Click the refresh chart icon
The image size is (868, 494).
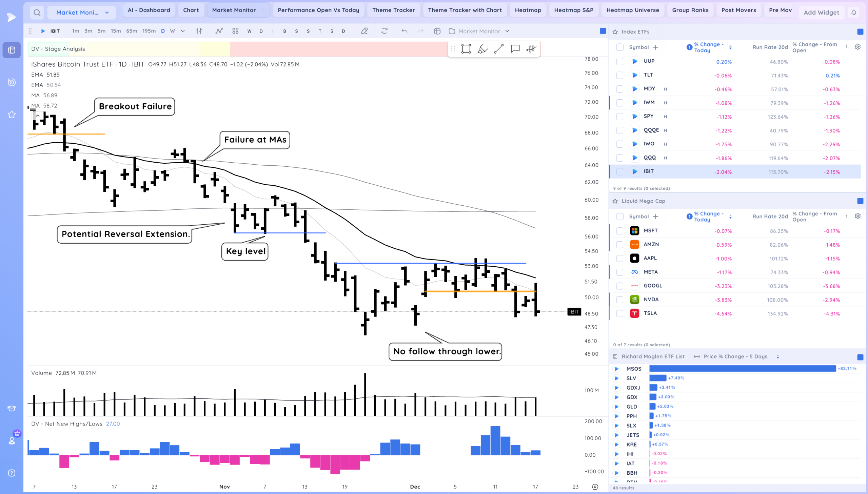click(384, 31)
